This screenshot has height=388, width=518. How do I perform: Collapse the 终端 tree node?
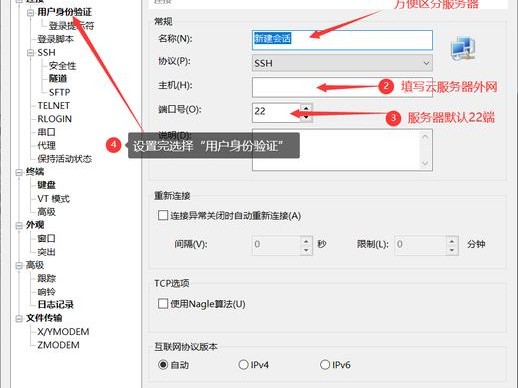tap(19, 172)
